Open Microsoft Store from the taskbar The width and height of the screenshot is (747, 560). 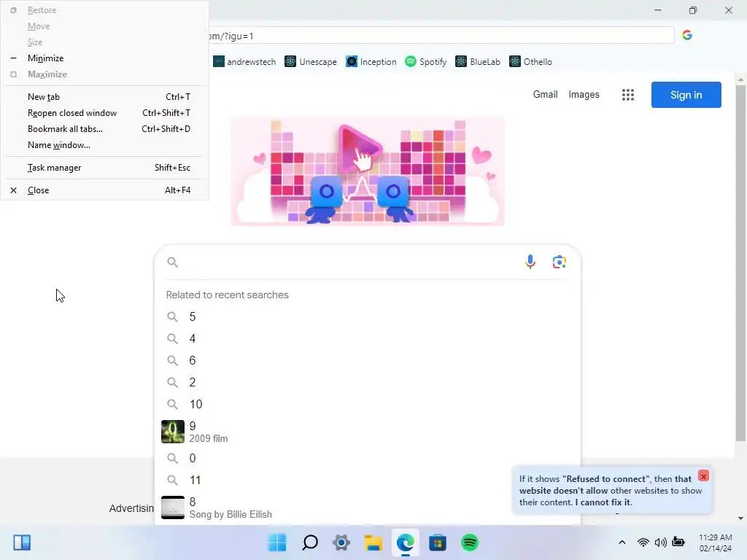[x=438, y=542]
